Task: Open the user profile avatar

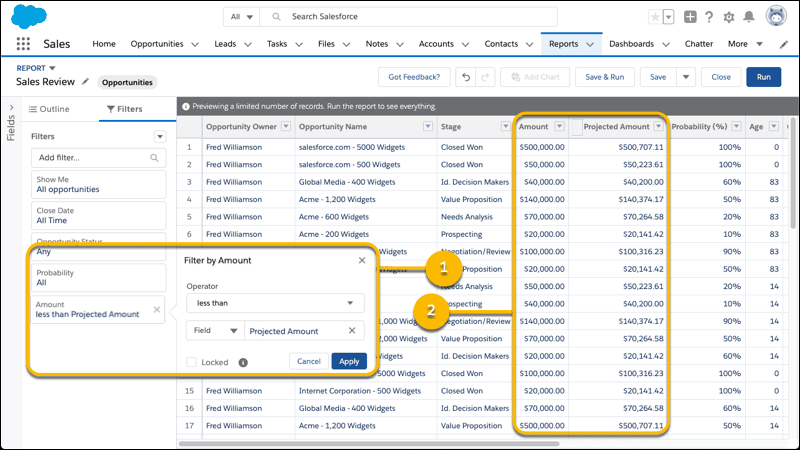Action: click(x=776, y=16)
